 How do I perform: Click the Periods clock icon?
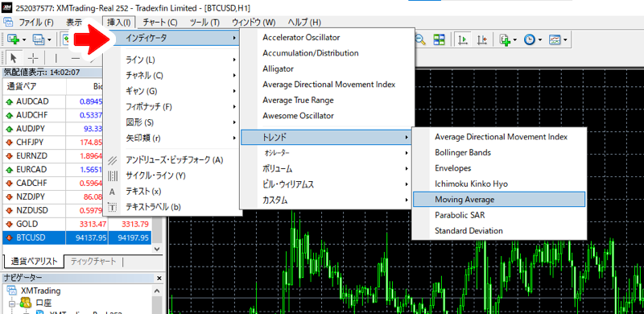[x=530, y=39]
